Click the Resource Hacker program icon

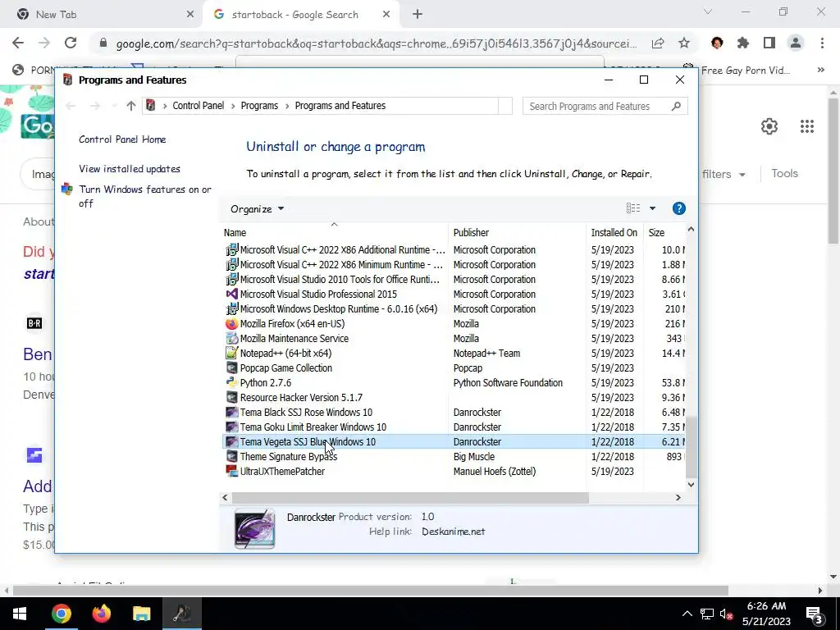(x=231, y=398)
